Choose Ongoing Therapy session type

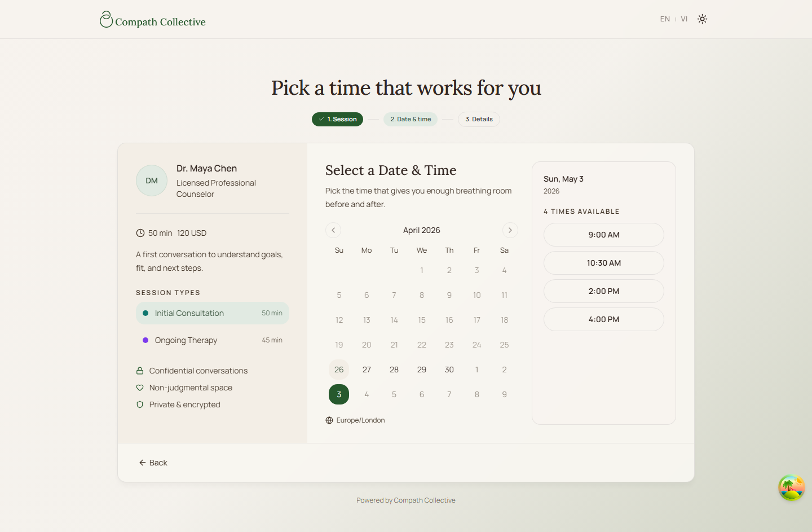213,340
